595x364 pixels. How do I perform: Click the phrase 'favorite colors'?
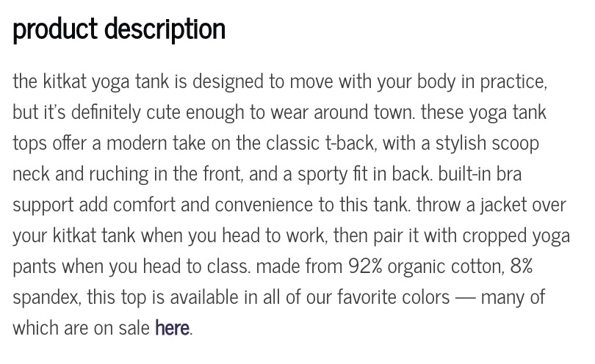tap(393, 297)
